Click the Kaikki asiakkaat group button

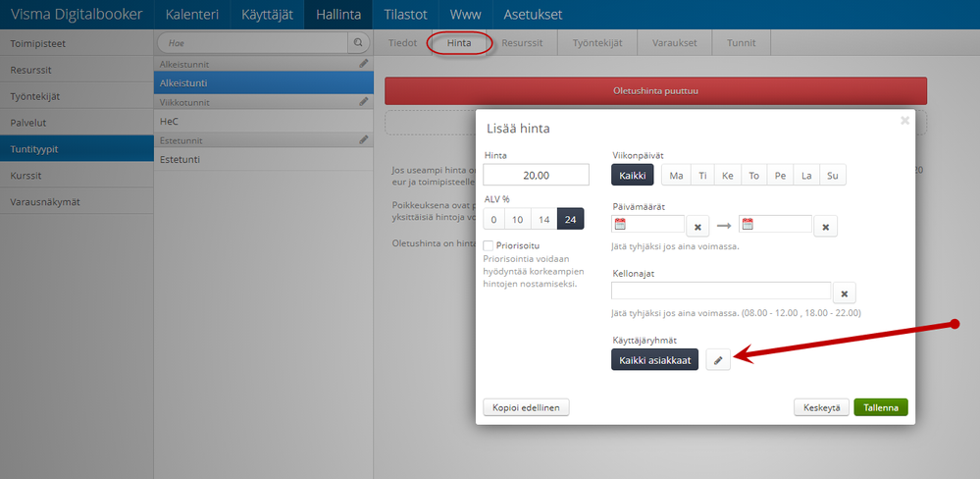[654, 359]
